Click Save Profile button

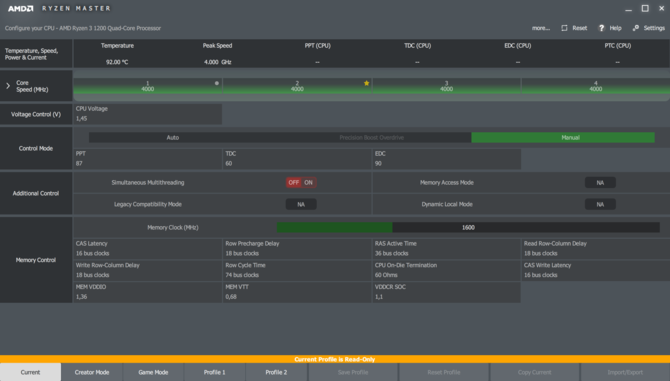[353, 372]
